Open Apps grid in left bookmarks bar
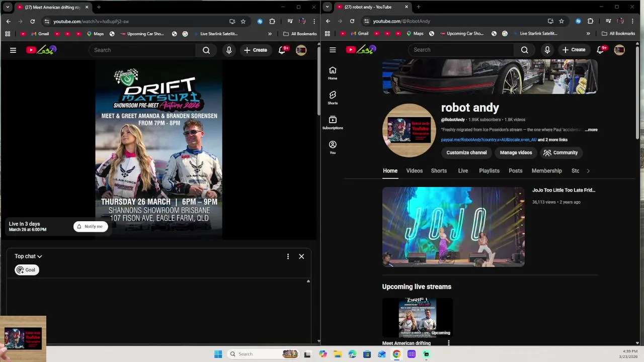Screen dimensions: 644x362 8,34
